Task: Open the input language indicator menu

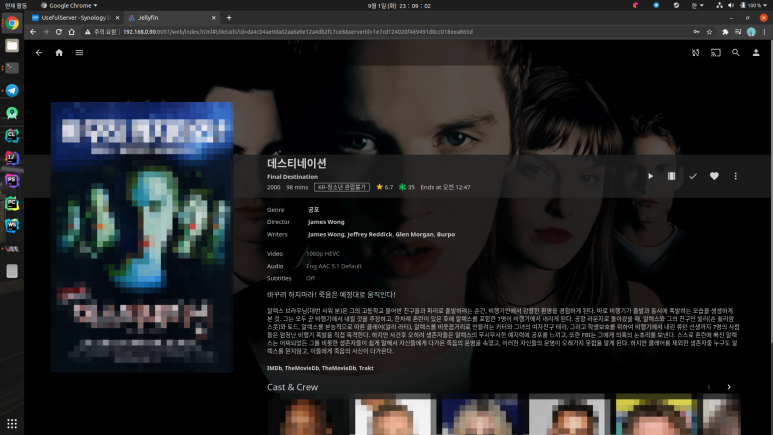Action: pyautogui.click(x=697, y=5)
